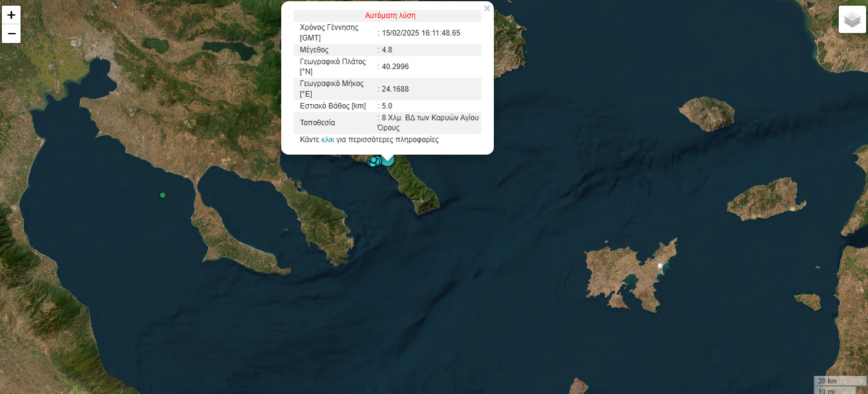Click the latitude value 40.2996
The width and height of the screenshot is (868, 394).
(x=395, y=67)
